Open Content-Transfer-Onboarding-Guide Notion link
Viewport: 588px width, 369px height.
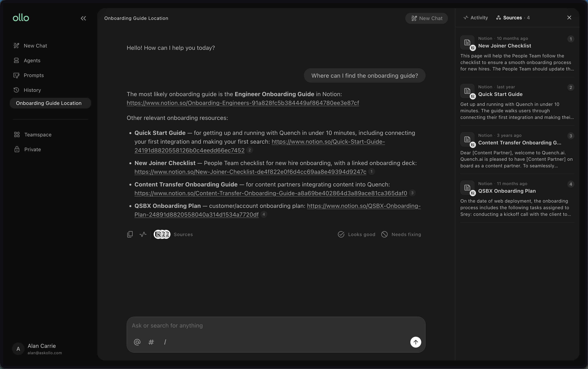(x=271, y=193)
